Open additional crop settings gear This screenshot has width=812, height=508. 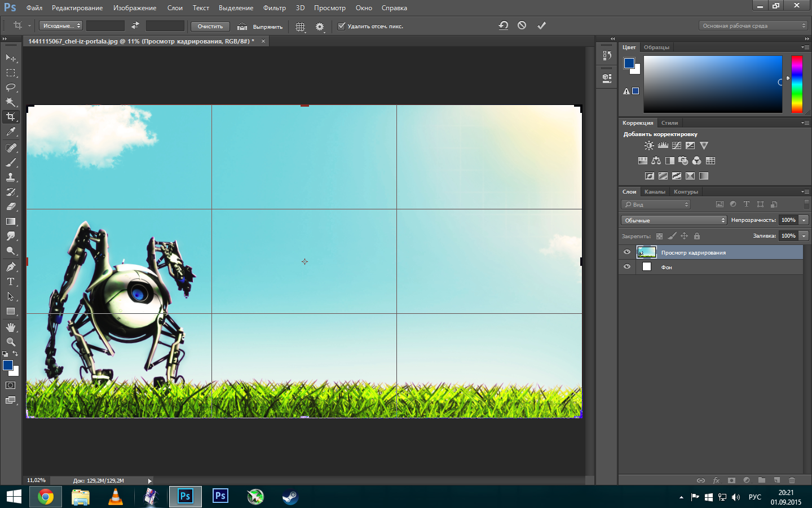click(320, 27)
